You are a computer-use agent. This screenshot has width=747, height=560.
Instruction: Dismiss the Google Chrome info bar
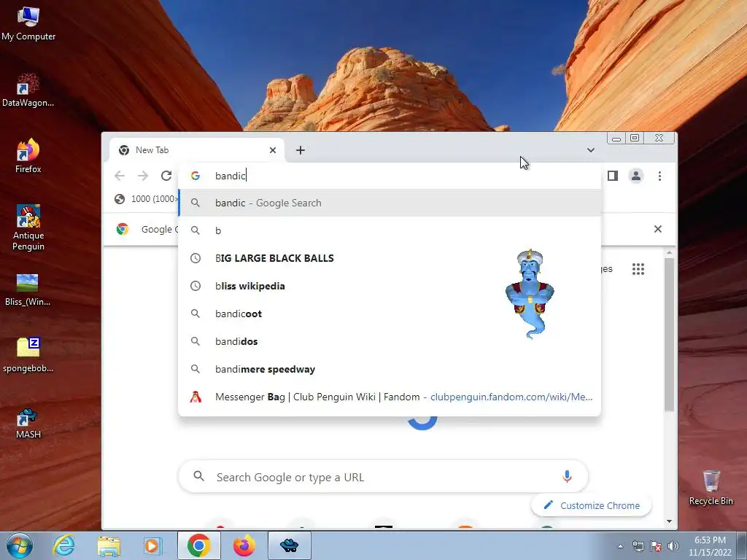[658, 229]
